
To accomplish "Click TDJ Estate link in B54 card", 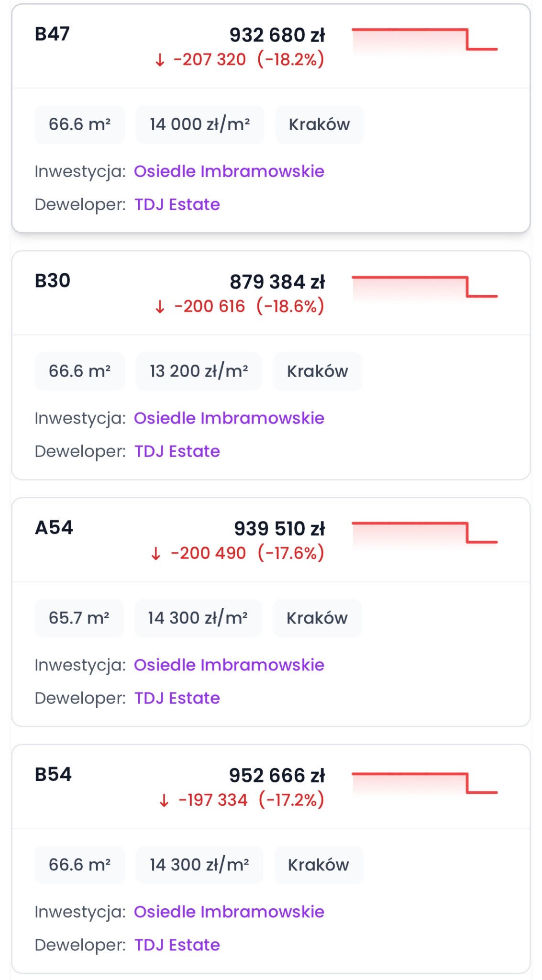I will [177, 945].
